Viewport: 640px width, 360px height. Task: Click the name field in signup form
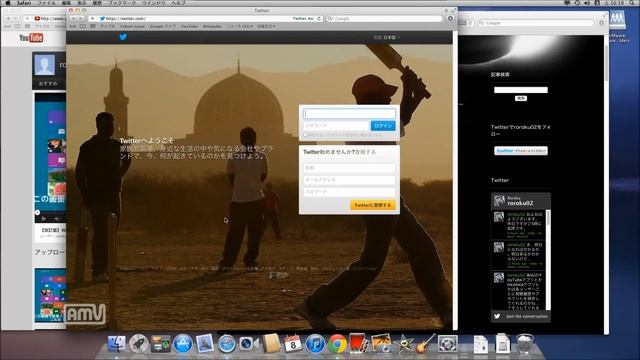(349, 168)
